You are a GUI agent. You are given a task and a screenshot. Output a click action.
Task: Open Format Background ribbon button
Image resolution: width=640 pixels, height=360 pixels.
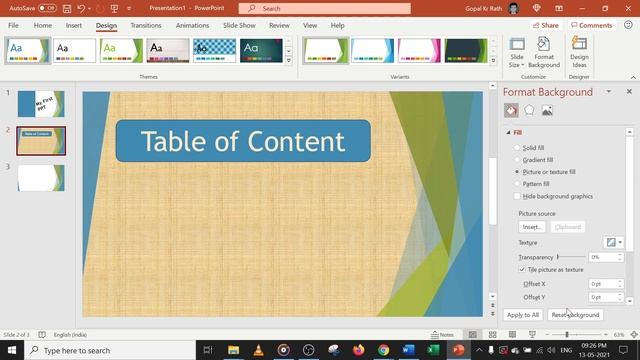point(544,52)
